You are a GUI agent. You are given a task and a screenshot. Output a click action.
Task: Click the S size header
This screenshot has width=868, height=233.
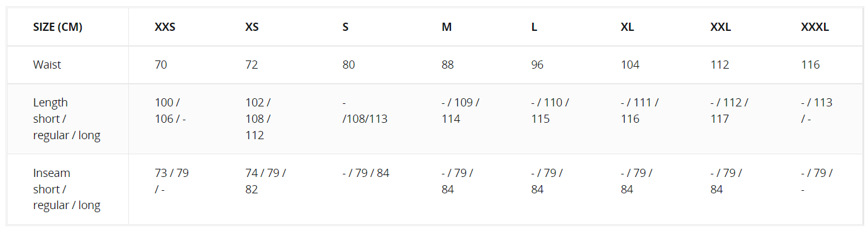coord(345,27)
